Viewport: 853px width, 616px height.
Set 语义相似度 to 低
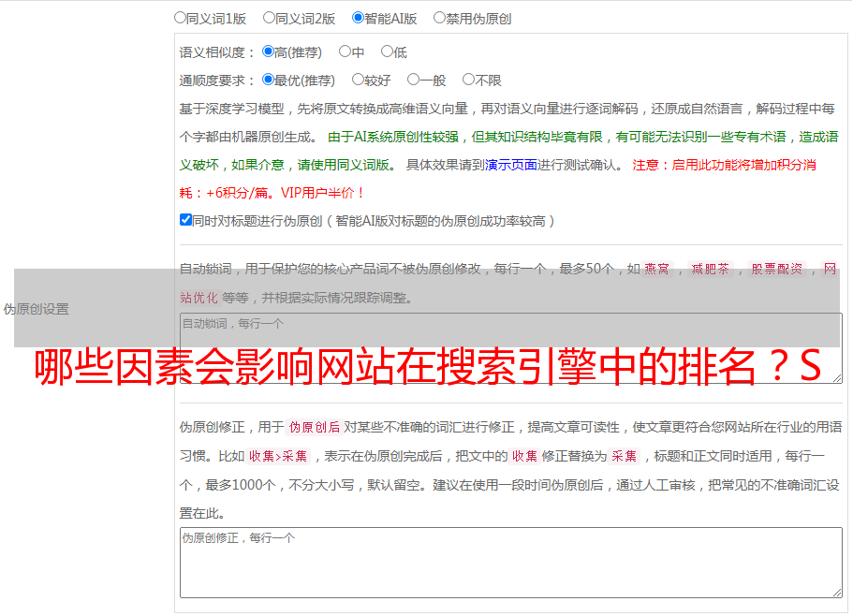point(387,51)
